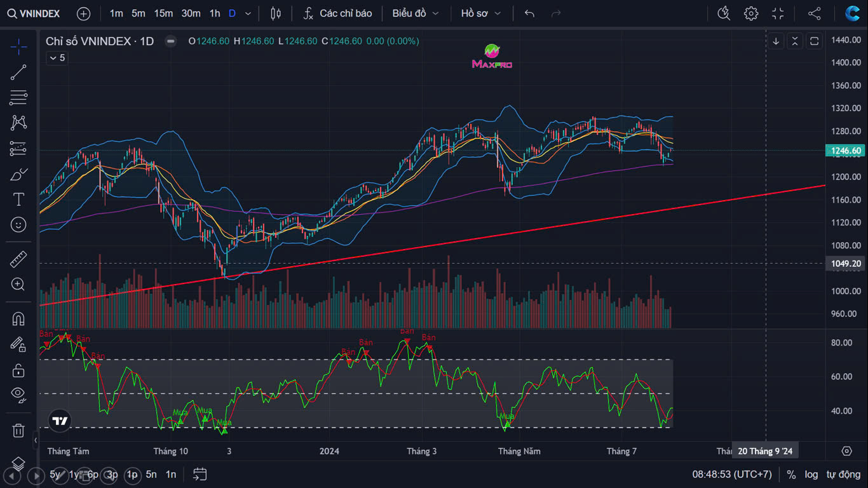Click the VNINDEX symbol search field
The width and height of the screenshot is (868, 488).
[x=34, y=13]
